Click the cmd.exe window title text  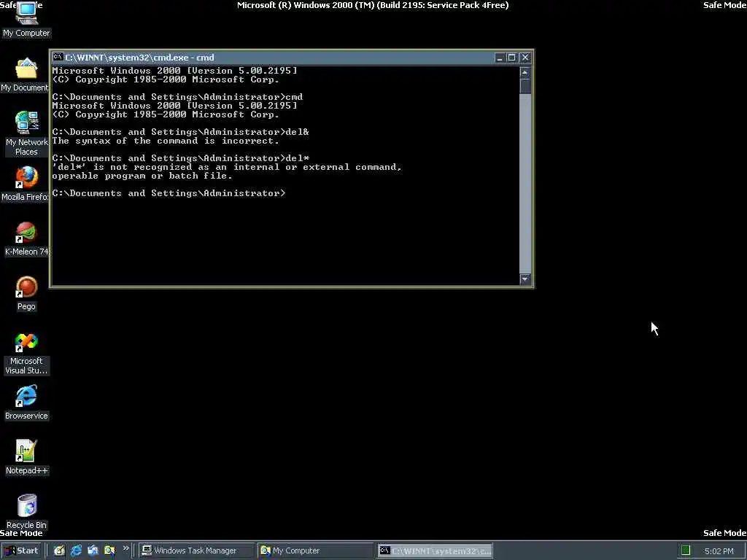point(139,58)
